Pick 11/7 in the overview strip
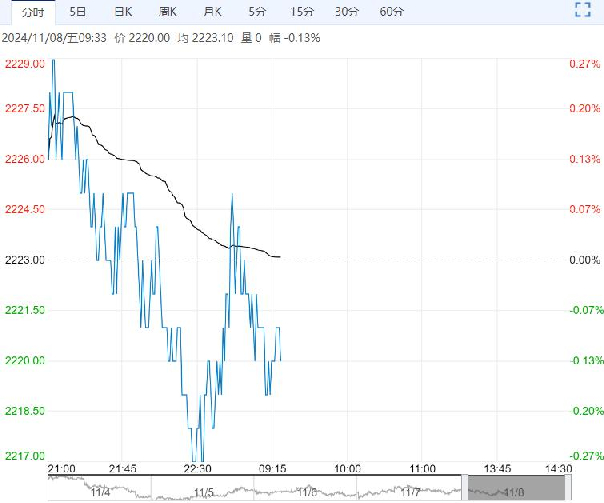This screenshot has height=503, width=604. [x=410, y=491]
